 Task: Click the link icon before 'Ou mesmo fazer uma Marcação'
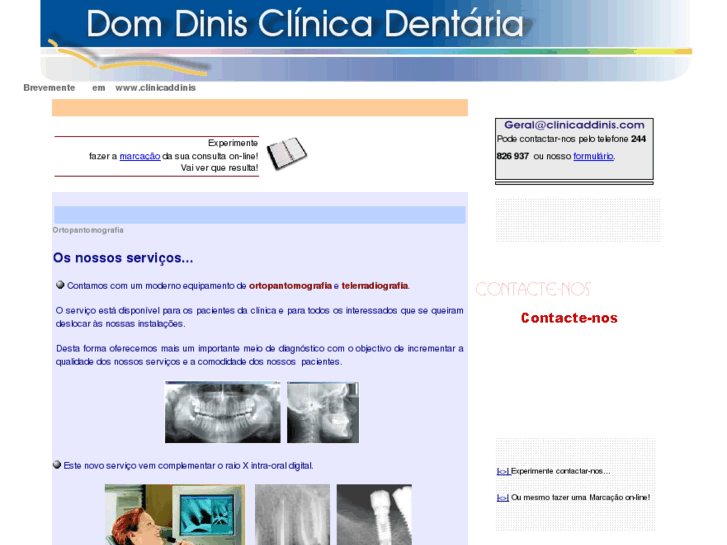[503, 498]
